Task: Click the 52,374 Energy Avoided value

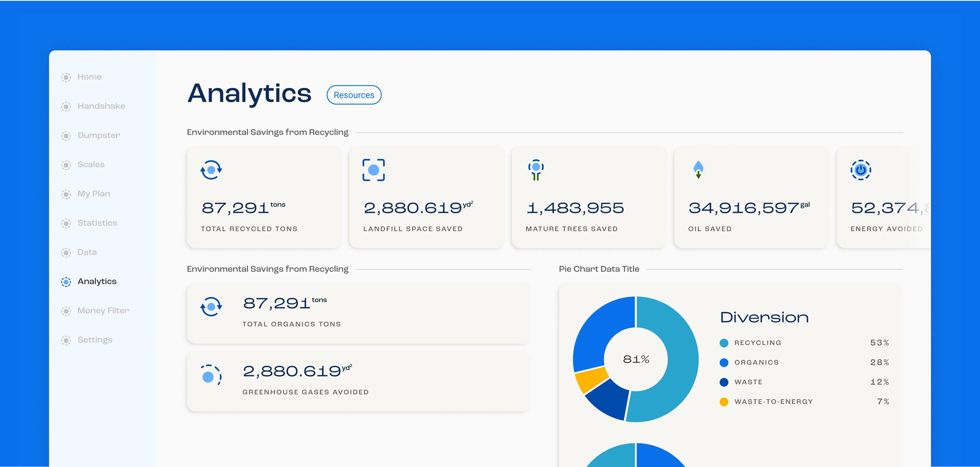Action: click(x=890, y=208)
